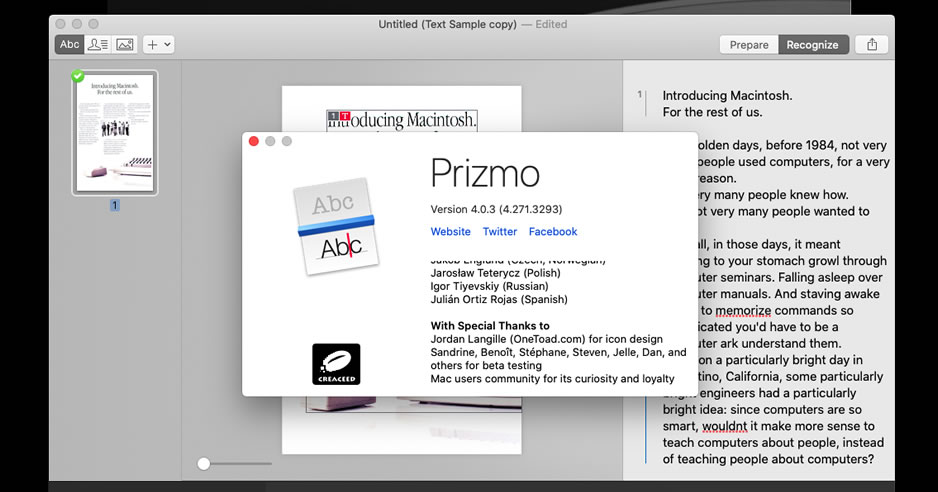Viewport: 938px width, 492px height.
Task: Click 'Introducing Macintosh.' in recognized text
Action: point(727,96)
